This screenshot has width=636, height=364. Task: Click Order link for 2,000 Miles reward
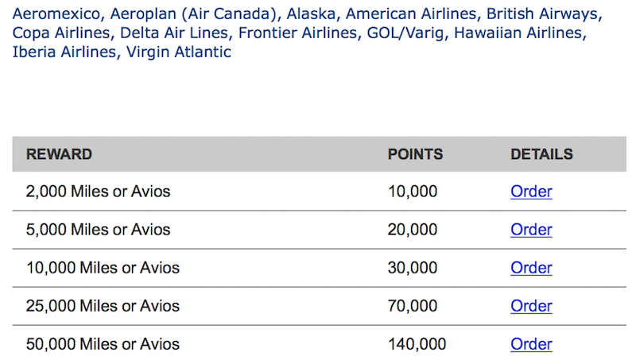531,192
